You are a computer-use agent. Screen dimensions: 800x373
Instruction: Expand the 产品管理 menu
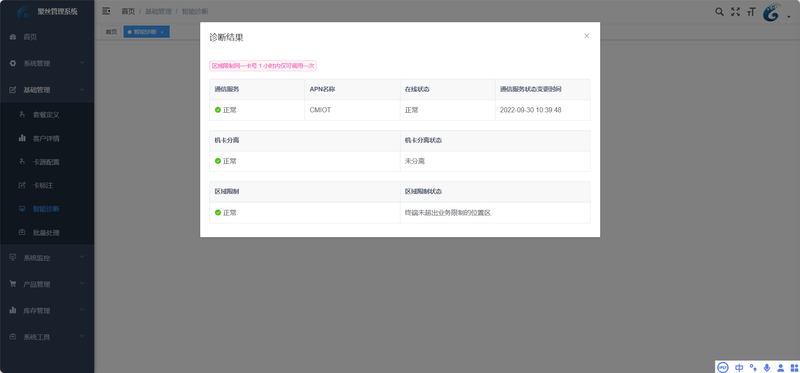[x=47, y=284]
